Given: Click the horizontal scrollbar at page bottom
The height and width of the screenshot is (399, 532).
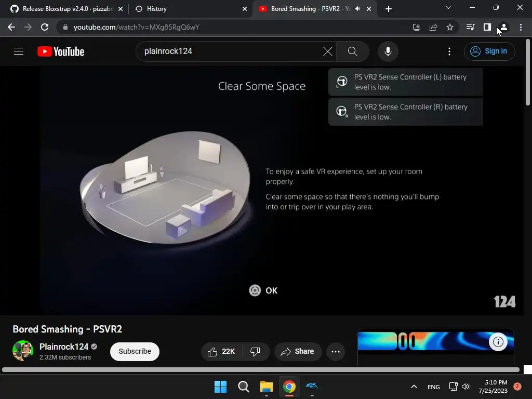Looking at the screenshot, I should click(261, 369).
